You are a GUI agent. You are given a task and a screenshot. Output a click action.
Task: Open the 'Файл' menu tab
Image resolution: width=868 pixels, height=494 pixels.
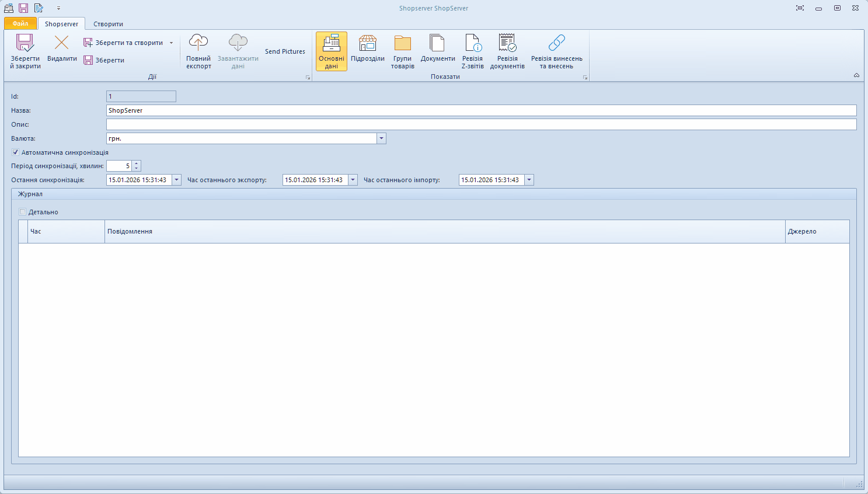(20, 24)
